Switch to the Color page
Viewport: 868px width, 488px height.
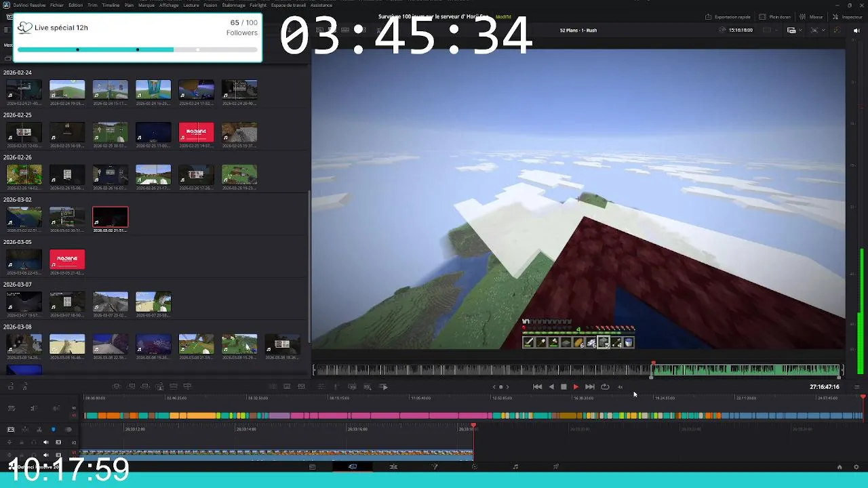(x=475, y=467)
